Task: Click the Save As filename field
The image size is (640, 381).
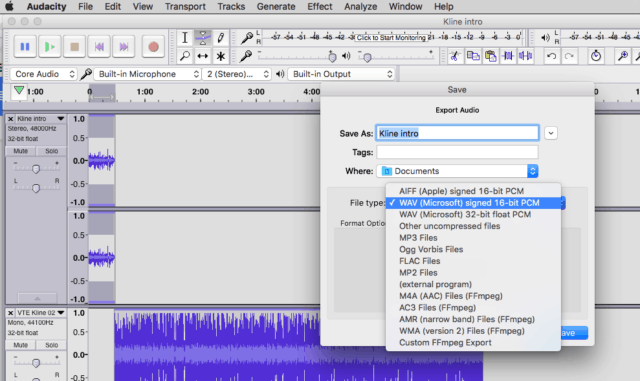Action: point(457,134)
